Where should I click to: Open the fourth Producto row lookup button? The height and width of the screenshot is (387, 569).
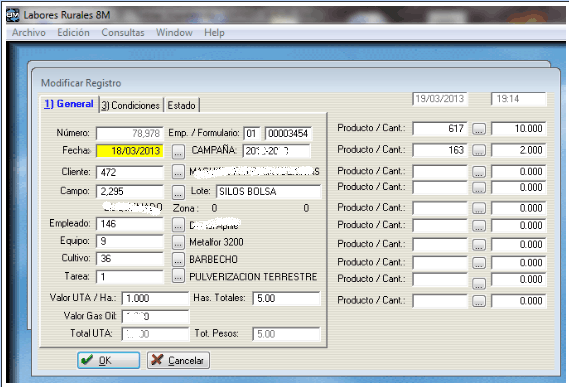click(479, 187)
